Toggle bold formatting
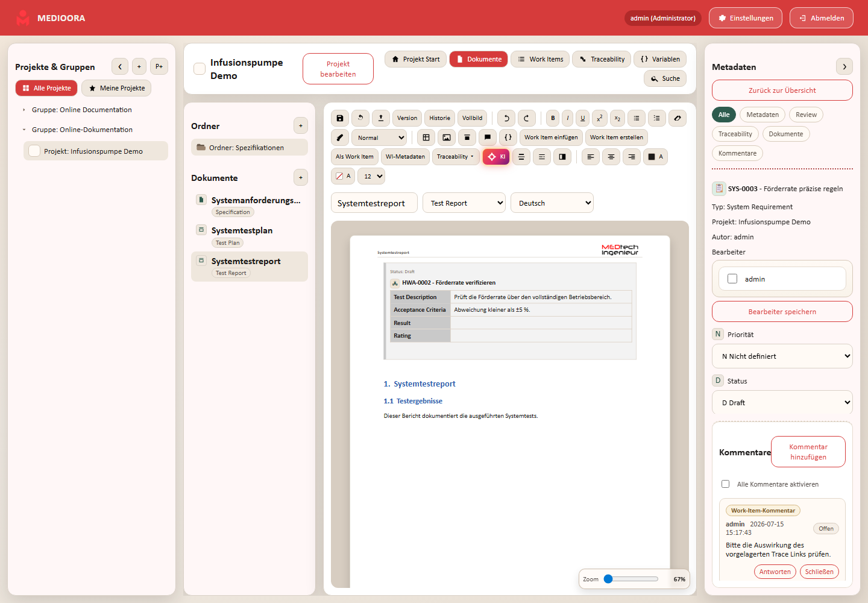Image resolution: width=868 pixels, height=603 pixels. 553,118
